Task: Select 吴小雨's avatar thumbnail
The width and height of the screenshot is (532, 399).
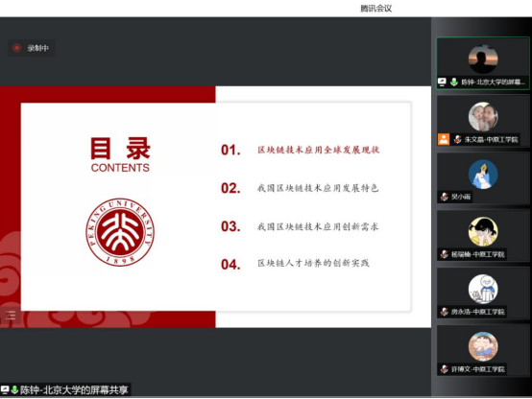Action: (483, 175)
